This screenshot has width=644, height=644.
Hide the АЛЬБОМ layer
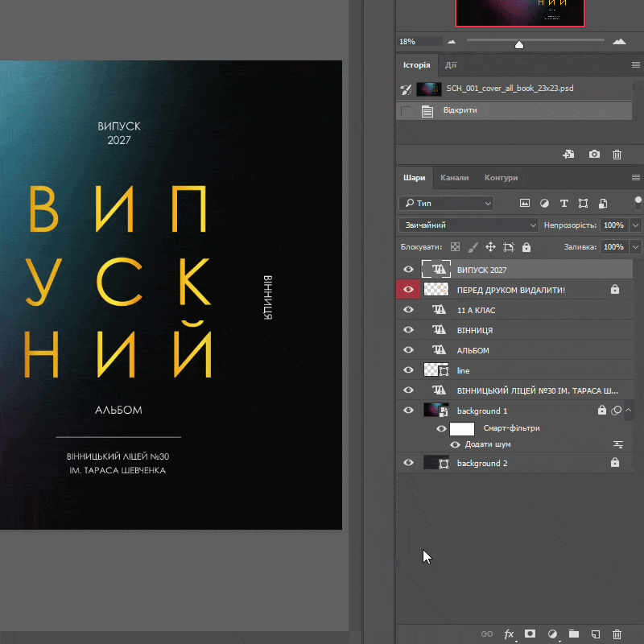408,350
